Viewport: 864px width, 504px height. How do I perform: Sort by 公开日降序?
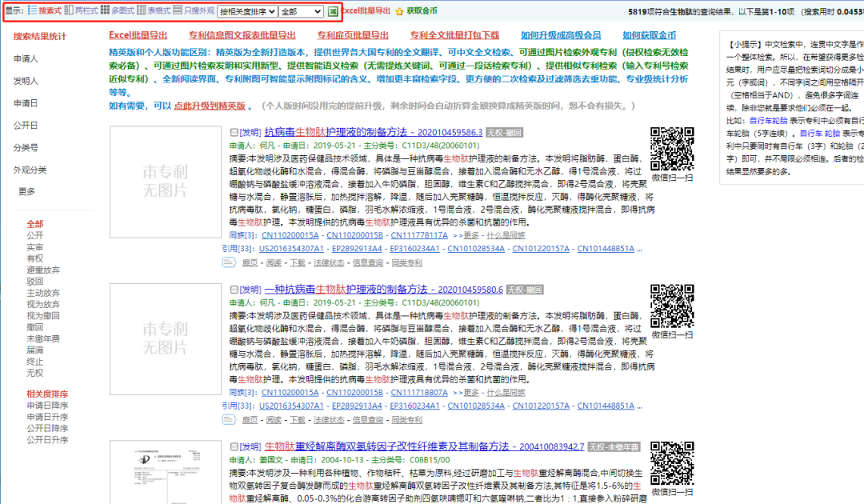47,429
